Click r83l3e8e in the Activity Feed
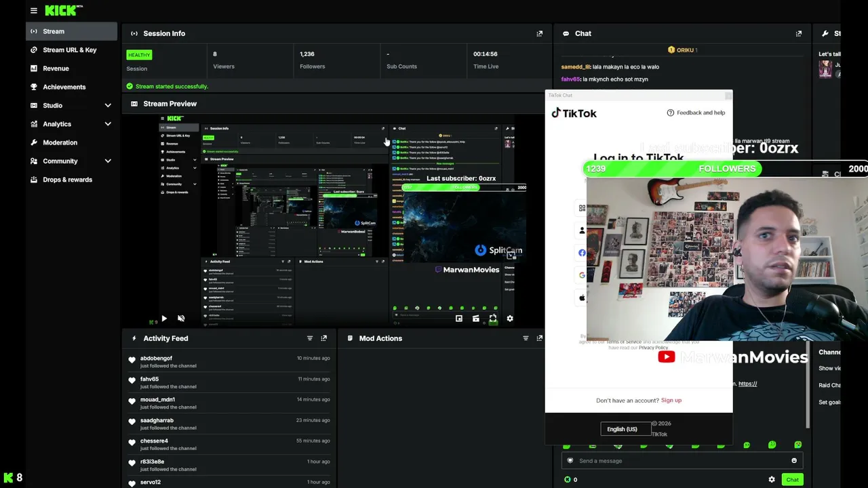 coord(152,462)
